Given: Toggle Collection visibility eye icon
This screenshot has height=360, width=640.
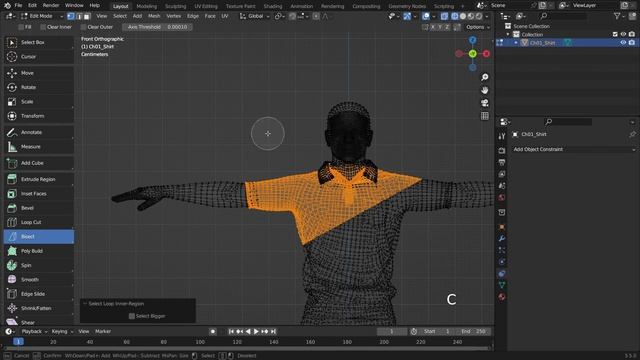Looking at the screenshot, I should click(x=623, y=34).
